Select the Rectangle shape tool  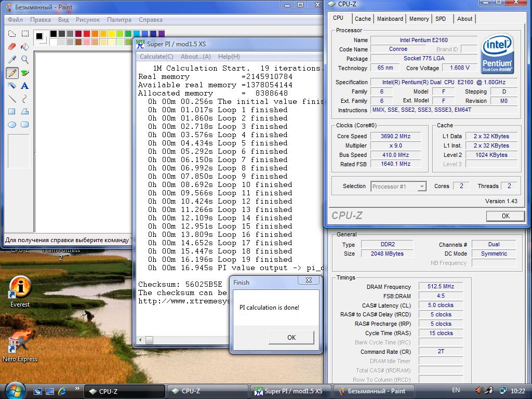pyautogui.click(x=12, y=112)
